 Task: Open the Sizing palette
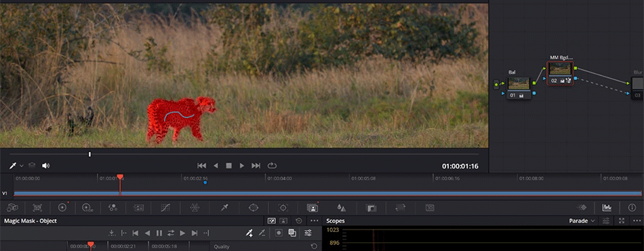[401, 208]
